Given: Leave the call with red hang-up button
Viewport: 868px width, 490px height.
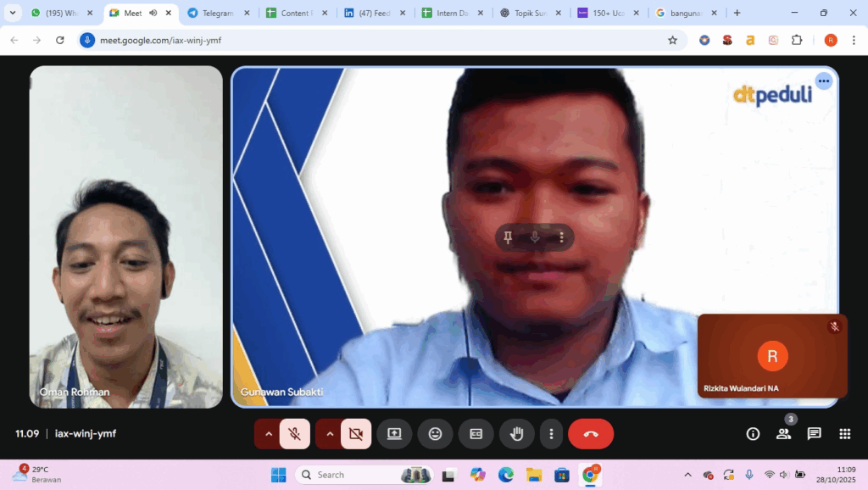Looking at the screenshot, I should click(591, 434).
